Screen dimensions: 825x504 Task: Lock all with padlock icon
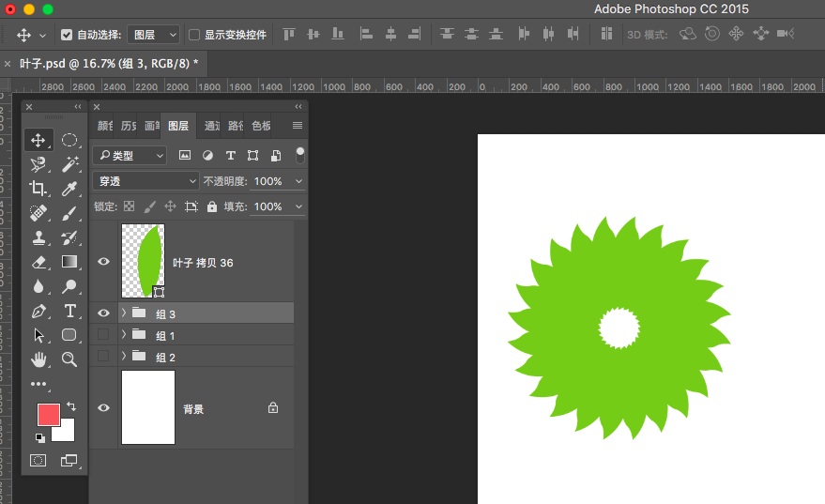(x=211, y=206)
